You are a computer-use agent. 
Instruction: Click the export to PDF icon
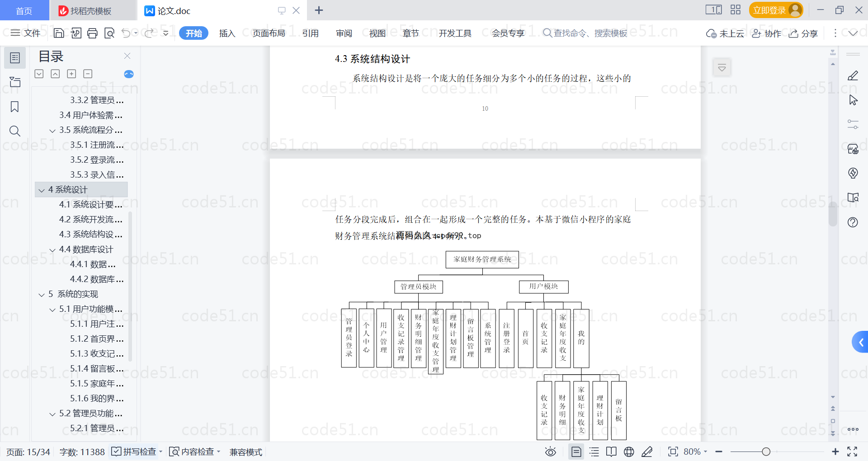tap(76, 33)
